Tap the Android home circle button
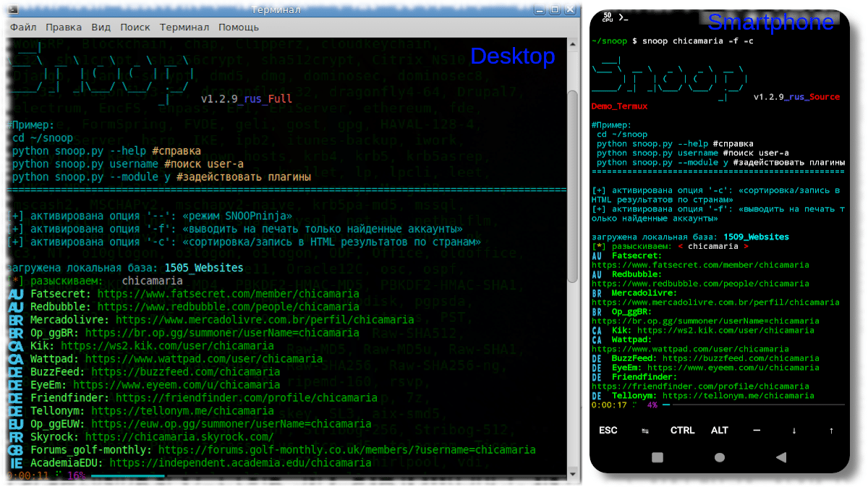 pos(719,457)
